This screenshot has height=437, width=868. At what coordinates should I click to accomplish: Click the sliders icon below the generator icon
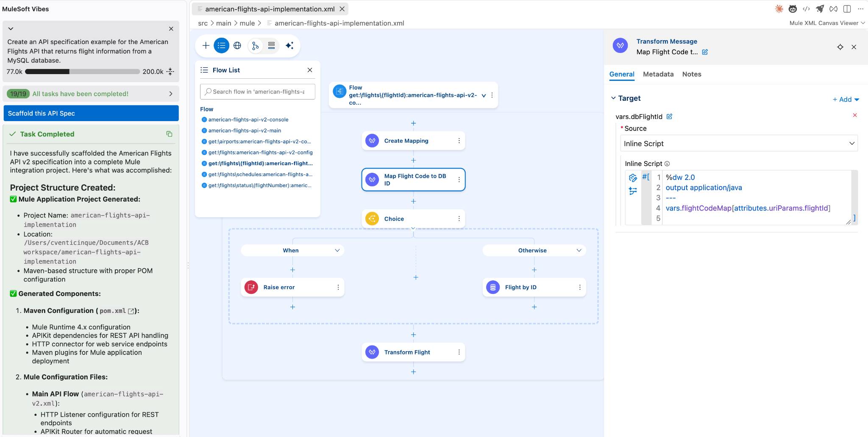(x=633, y=191)
